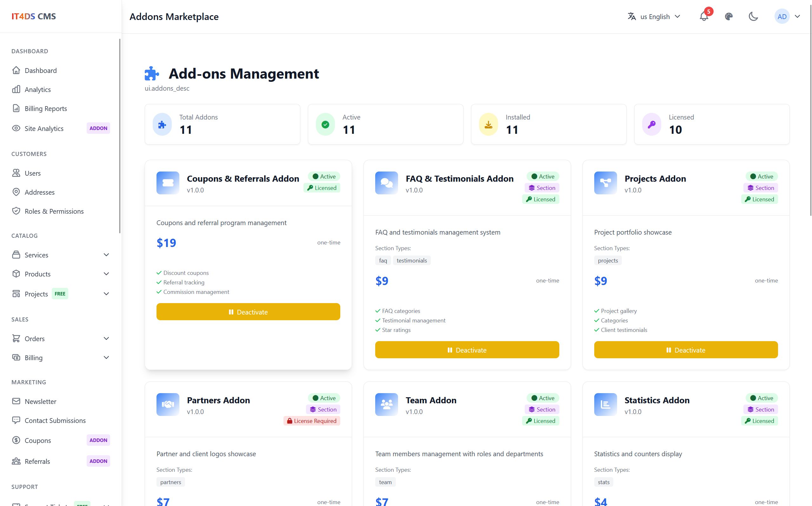Click the Partners Addon handshake icon

tap(168, 404)
